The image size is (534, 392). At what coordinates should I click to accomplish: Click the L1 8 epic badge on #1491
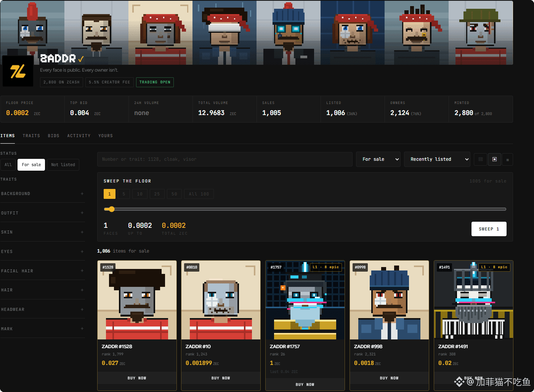coord(494,267)
